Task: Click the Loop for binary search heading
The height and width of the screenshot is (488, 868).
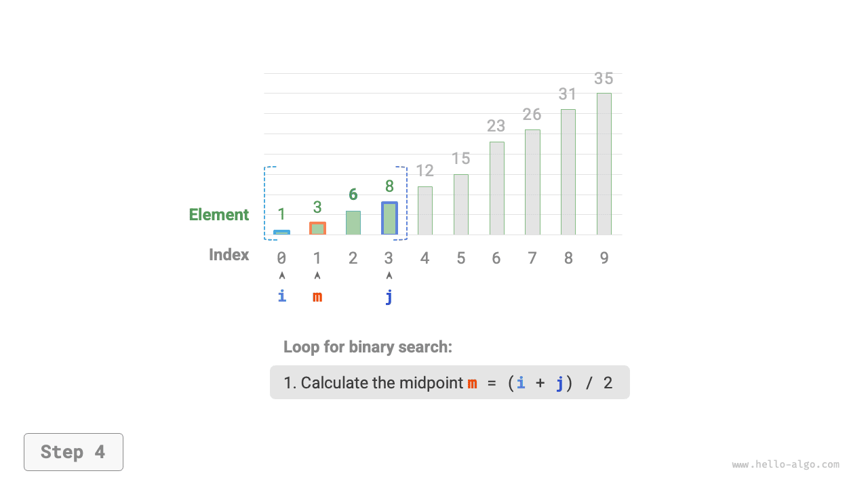Action: coord(368,347)
